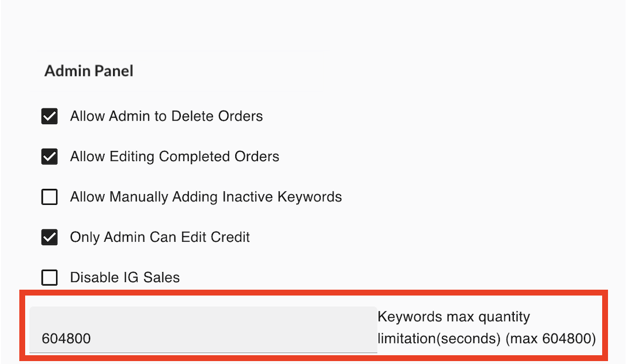The height and width of the screenshot is (364, 632).
Task: Disable "Allow Editing Completed Orders"
Action: coord(49,156)
